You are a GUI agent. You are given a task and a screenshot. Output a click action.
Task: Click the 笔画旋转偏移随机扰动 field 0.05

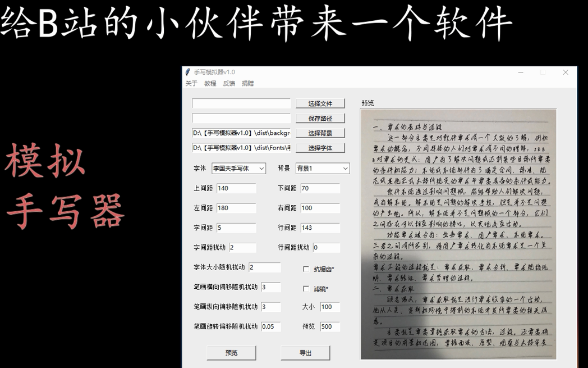[x=271, y=326]
